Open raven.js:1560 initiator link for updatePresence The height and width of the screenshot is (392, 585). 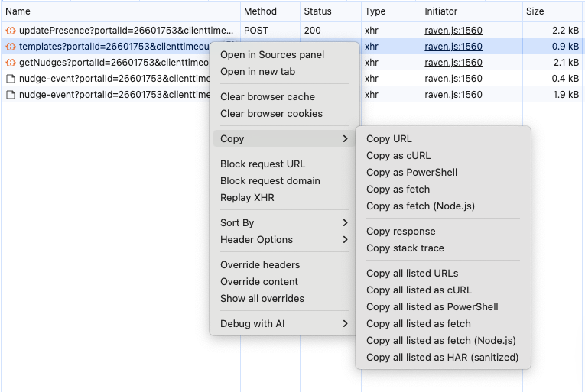[453, 31]
